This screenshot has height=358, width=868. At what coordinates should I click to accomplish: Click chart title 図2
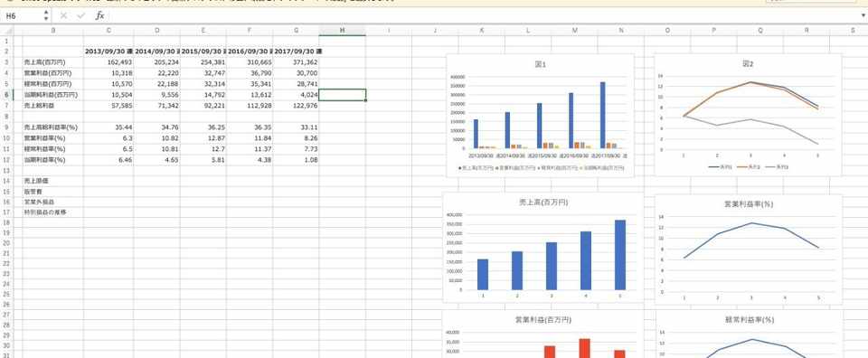tap(748, 63)
